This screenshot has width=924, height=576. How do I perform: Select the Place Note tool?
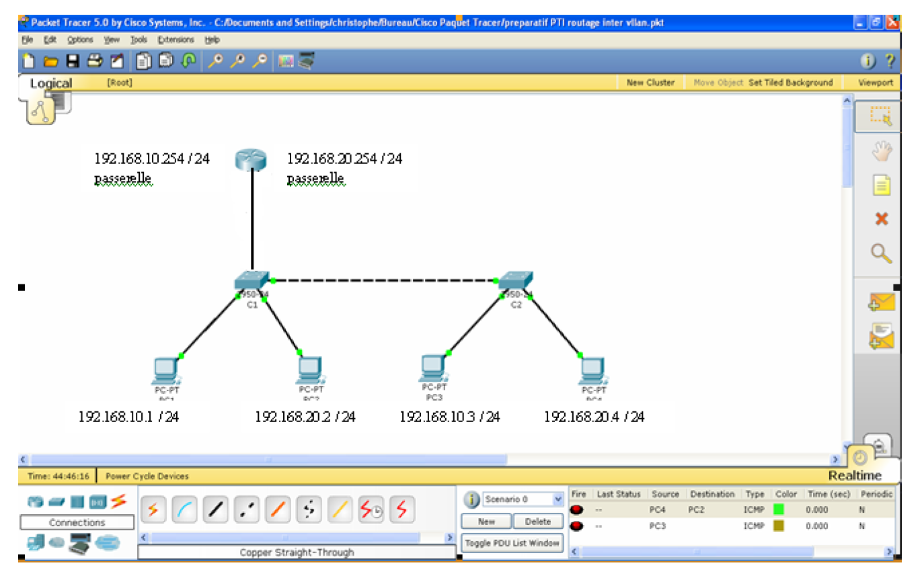coord(881,185)
